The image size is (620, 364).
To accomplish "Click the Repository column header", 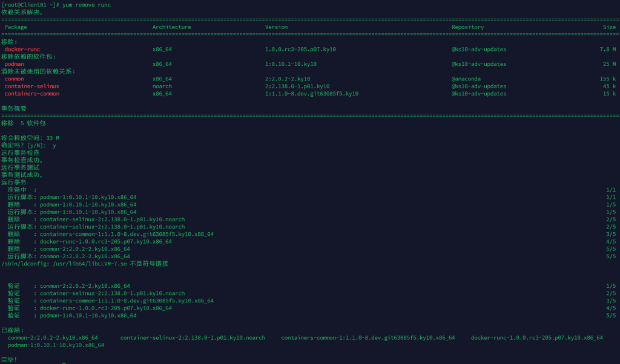I will (467, 27).
